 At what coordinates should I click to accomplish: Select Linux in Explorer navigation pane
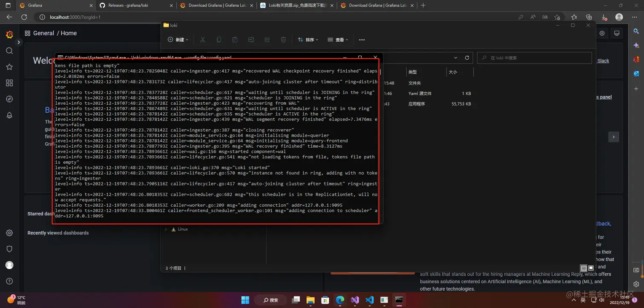[182, 229]
